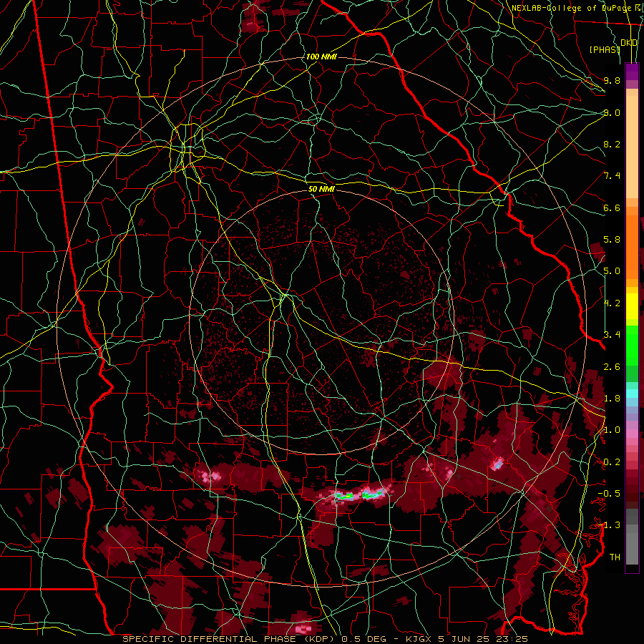Click the -1.3 scale value
The width and height of the screenshot is (644, 644).
609,525
